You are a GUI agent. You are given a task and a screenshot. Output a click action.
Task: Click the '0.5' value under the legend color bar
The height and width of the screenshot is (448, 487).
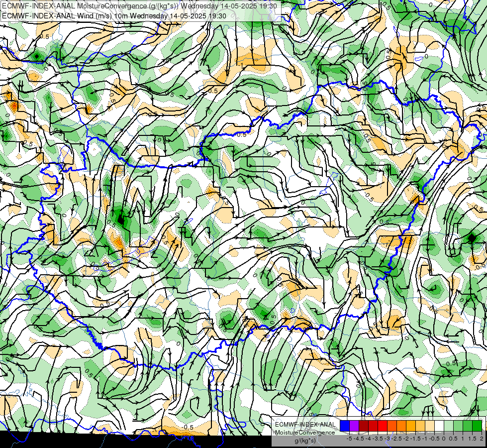(x=453, y=439)
